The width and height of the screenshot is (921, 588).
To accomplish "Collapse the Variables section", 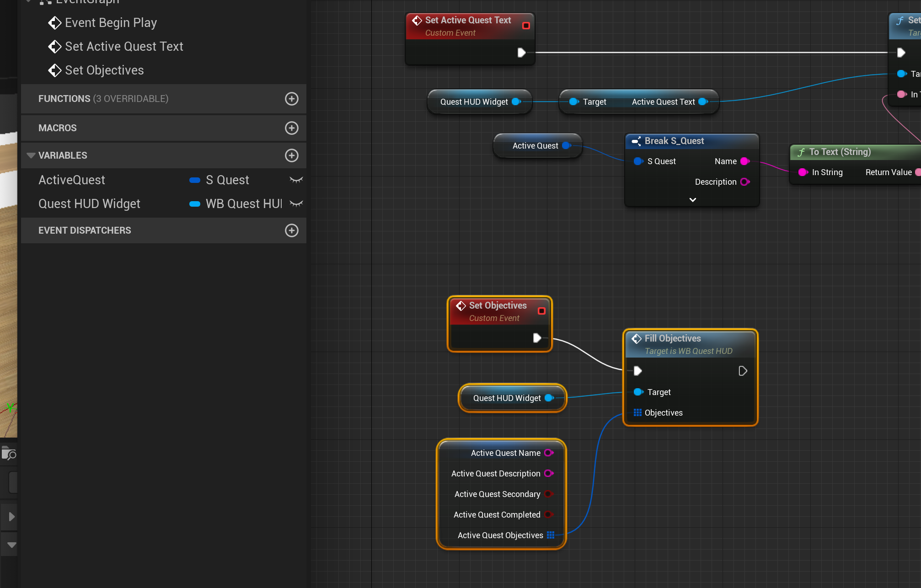I will pyautogui.click(x=31, y=155).
